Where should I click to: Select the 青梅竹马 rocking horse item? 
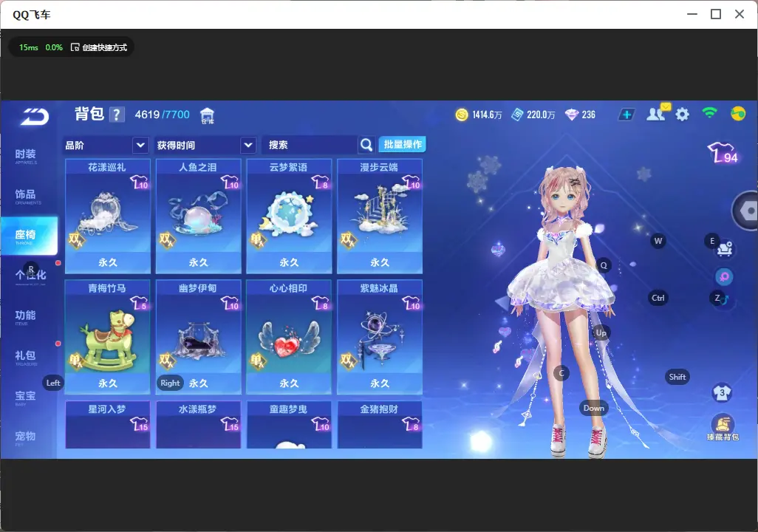coord(107,337)
